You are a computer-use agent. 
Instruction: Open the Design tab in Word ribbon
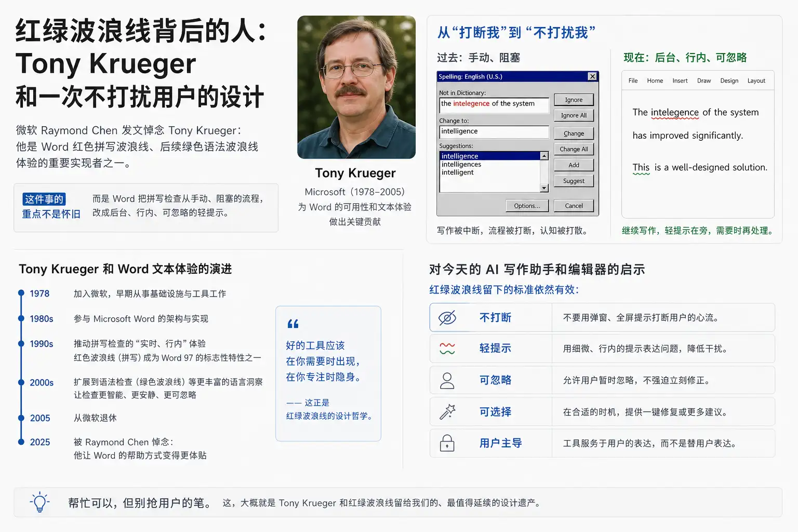[x=729, y=81]
